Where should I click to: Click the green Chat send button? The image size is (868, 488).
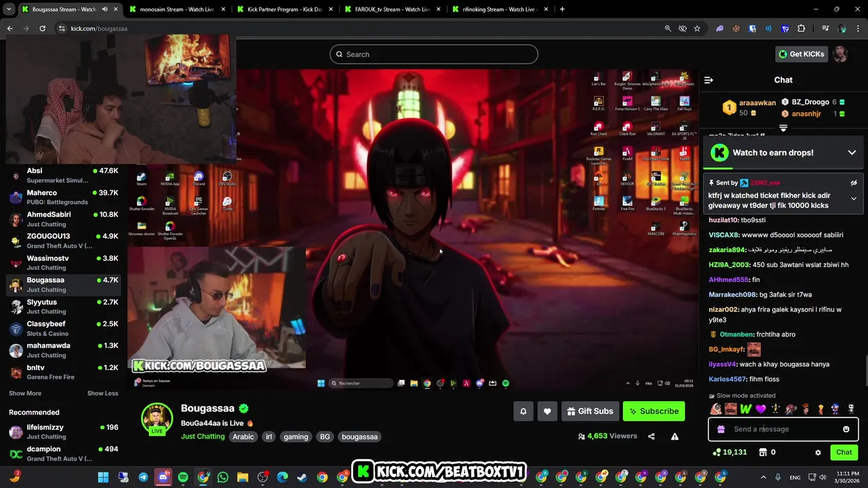pos(844,452)
